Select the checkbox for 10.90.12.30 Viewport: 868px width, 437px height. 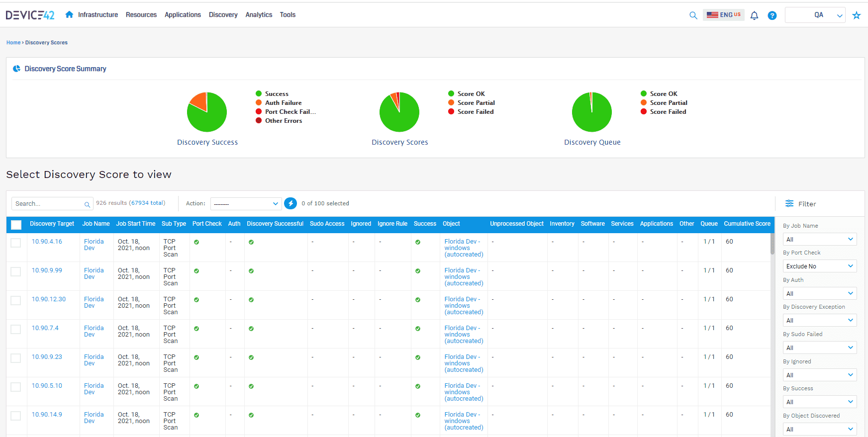coord(16,300)
